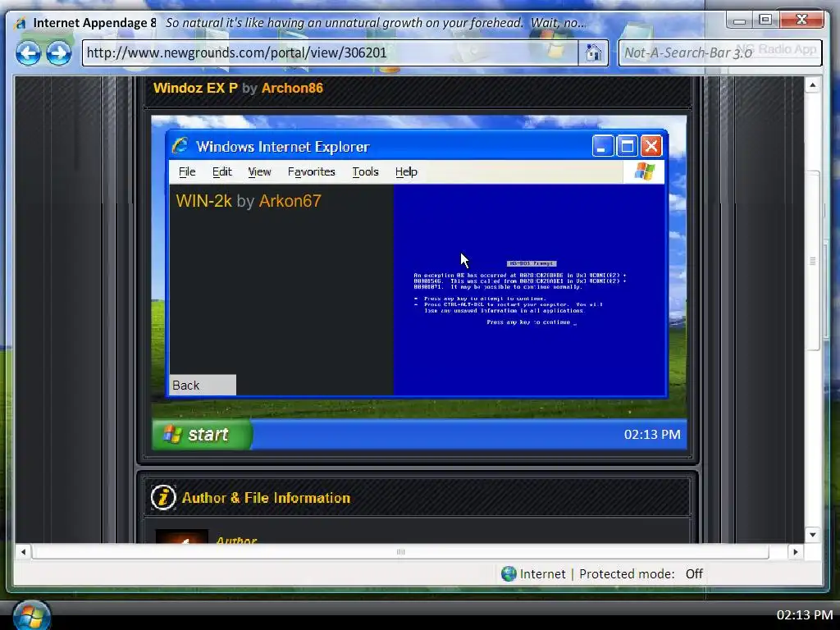The width and height of the screenshot is (840, 630).
Task: Open the Edit menu
Action: [221, 171]
